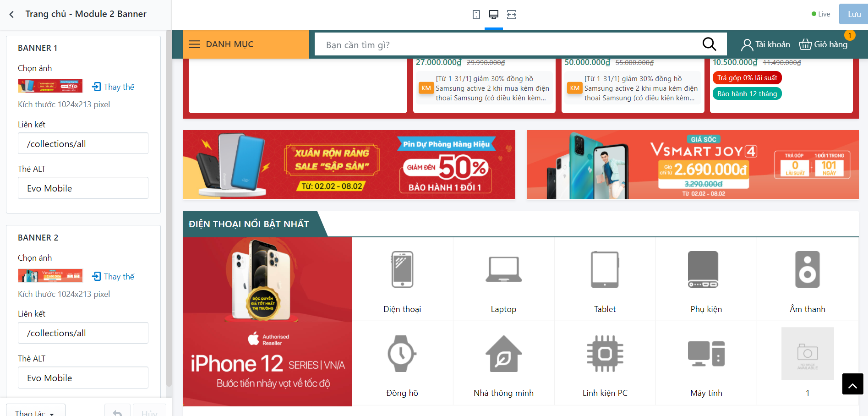Click the Lưu save button
Screen dimensions: 868x416
pyautogui.click(x=854, y=14)
